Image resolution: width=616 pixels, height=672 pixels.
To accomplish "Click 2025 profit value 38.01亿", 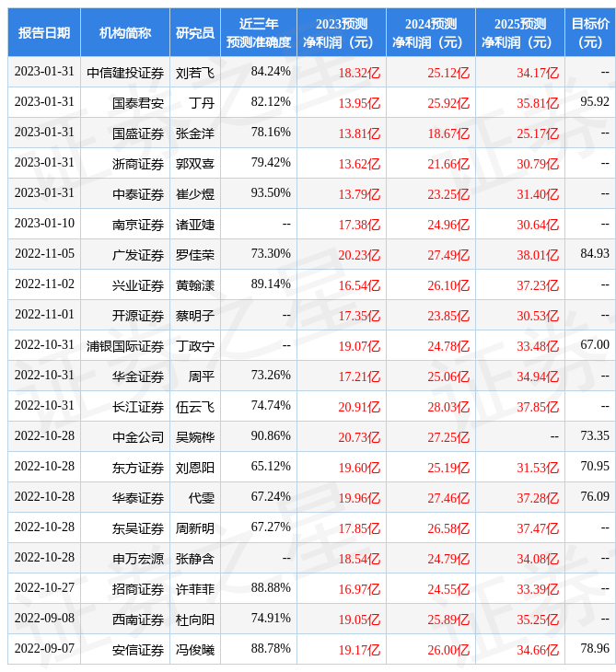I will click(x=538, y=255).
